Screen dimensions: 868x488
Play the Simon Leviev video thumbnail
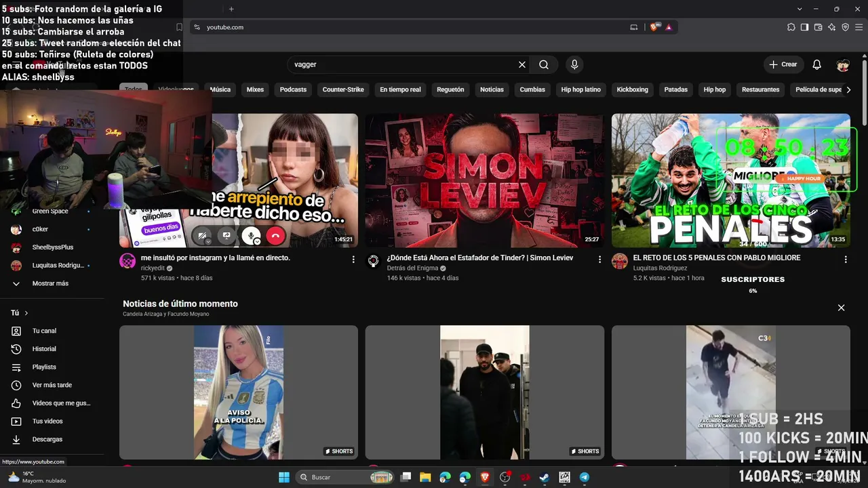click(485, 180)
